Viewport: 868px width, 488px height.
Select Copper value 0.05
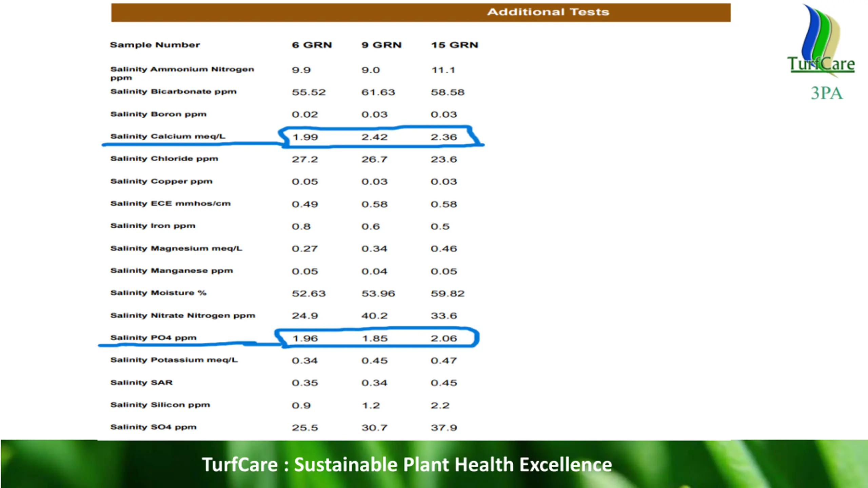[x=305, y=182]
